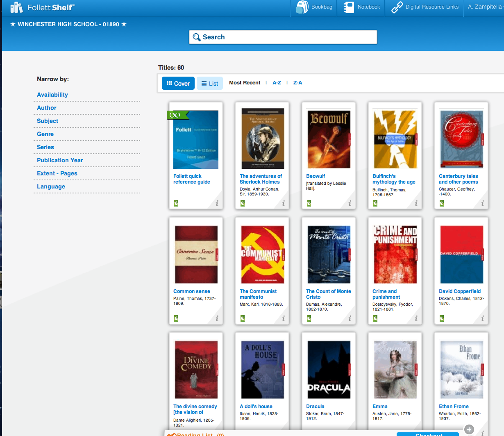504x436 pixels.
Task: Open the Notebook
Action: pos(361,7)
